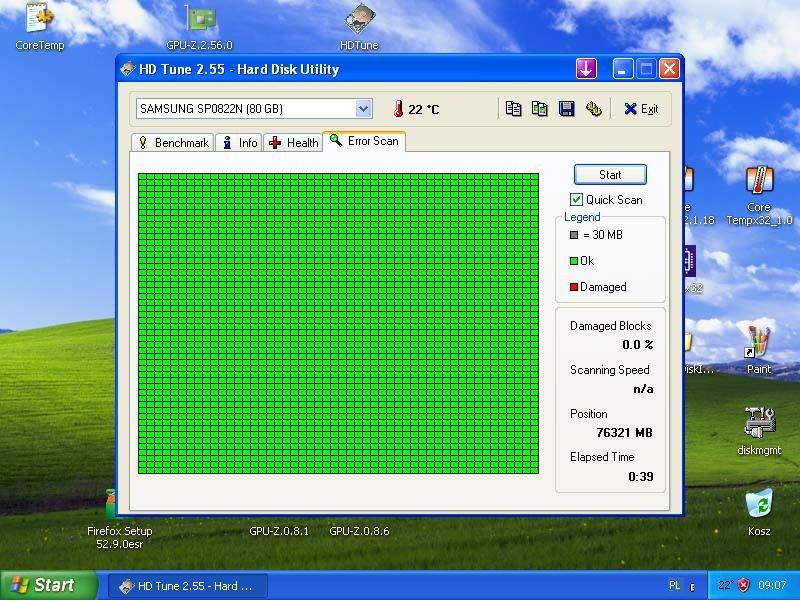This screenshot has width=800, height=600.
Task: Copy info to clipboard toolbar icon
Action: [x=513, y=109]
